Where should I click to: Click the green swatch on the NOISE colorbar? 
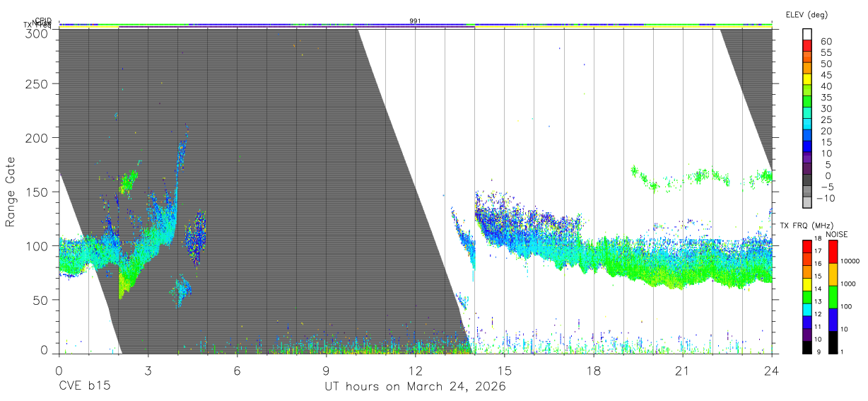click(833, 297)
